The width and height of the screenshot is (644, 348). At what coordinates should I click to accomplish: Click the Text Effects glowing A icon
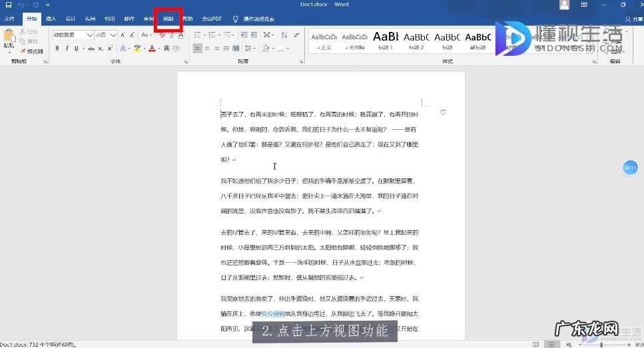tap(123, 49)
